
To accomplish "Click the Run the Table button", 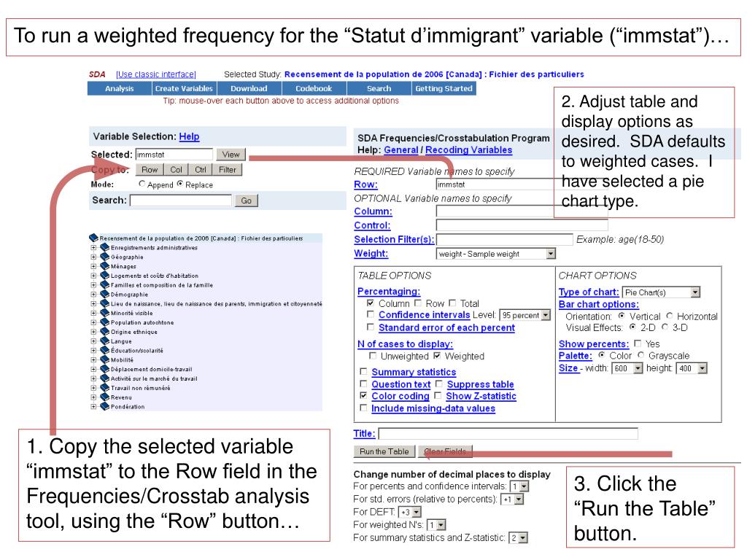I will 384,451.
